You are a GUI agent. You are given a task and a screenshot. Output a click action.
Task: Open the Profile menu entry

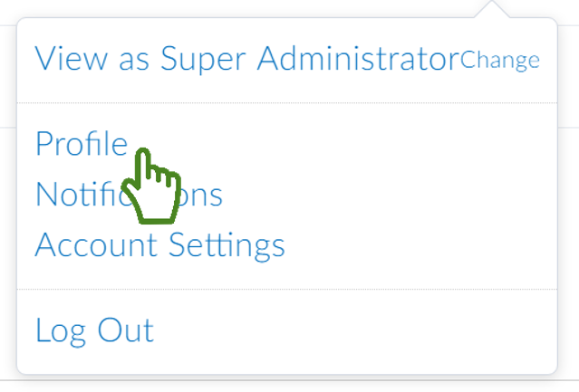(81, 144)
